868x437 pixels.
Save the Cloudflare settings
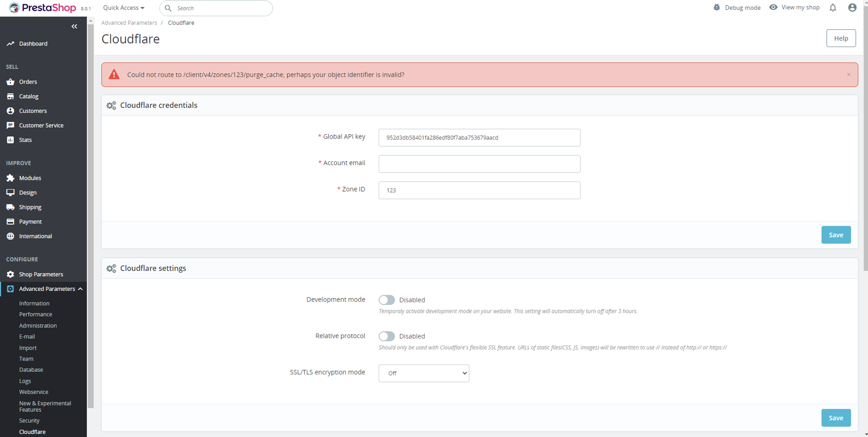(x=836, y=418)
